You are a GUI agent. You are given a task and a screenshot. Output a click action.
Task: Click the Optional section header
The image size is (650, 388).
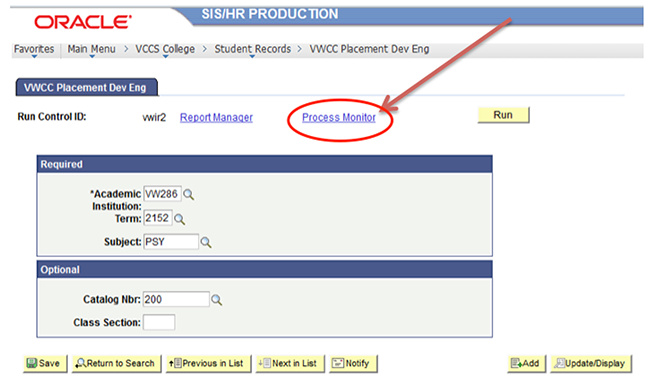264,269
